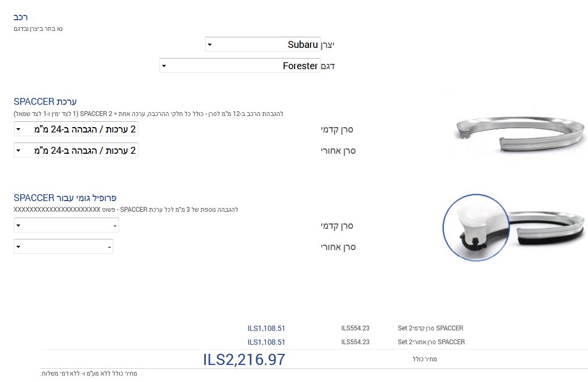
Task: Click the 'דגם' model label
Action: (x=328, y=67)
